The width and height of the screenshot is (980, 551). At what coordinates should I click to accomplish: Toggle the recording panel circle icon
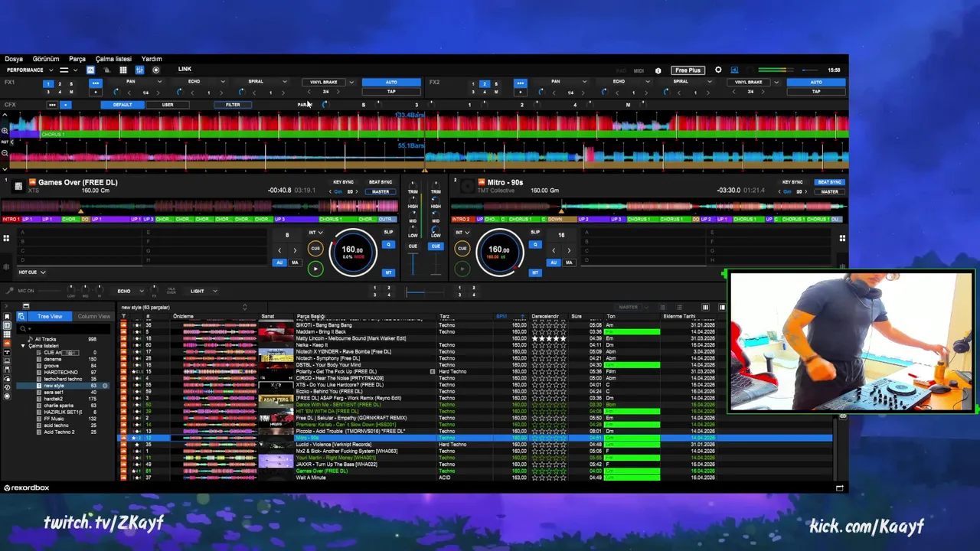(156, 70)
